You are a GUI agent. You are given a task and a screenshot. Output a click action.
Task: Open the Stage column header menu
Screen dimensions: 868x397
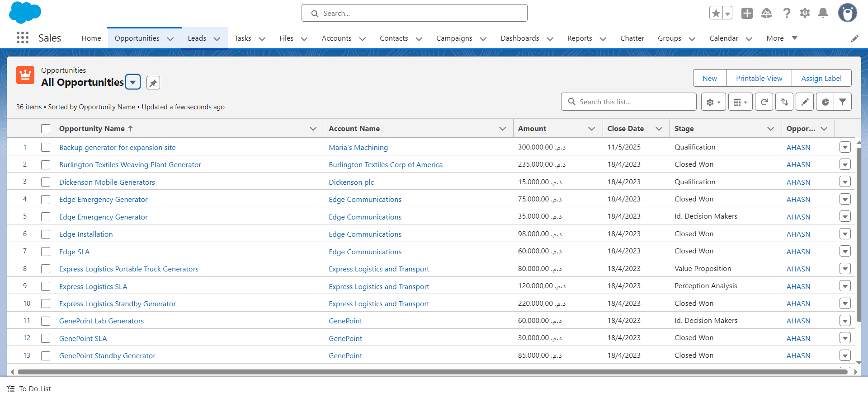[x=770, y=129]
